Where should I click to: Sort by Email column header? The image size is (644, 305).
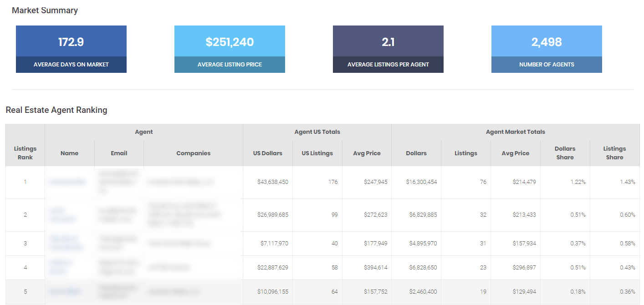point(119,153)
